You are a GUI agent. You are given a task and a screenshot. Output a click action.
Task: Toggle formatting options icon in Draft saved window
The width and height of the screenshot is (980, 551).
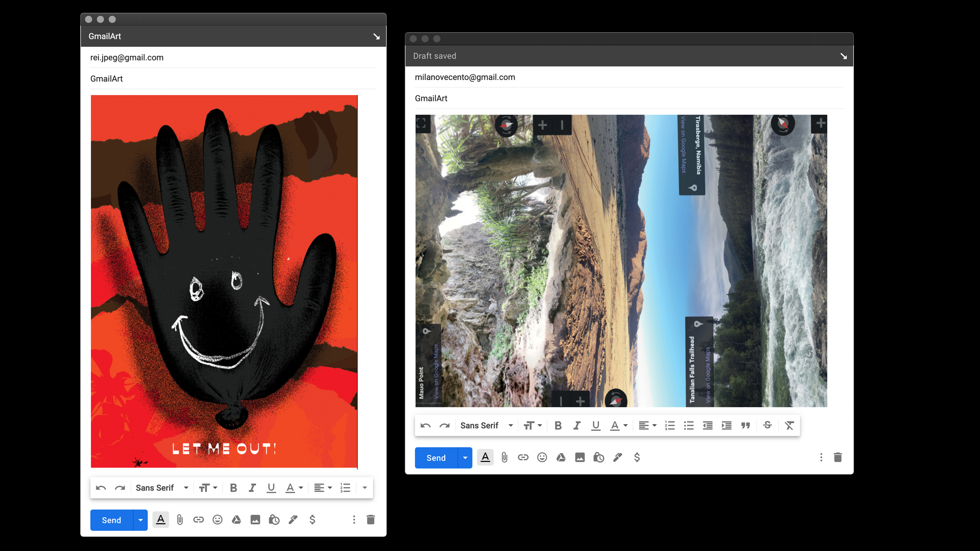485,457
